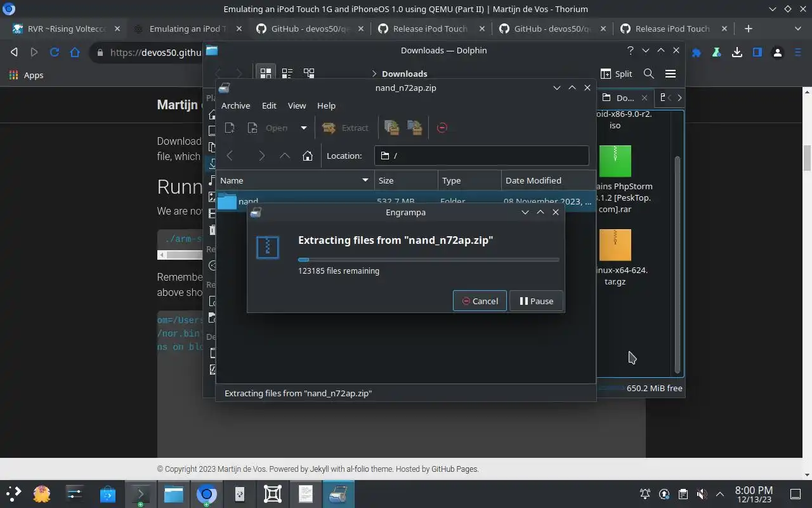Go up one level in the archive
This screenshot has height=508, width=812.
(285, 156)
